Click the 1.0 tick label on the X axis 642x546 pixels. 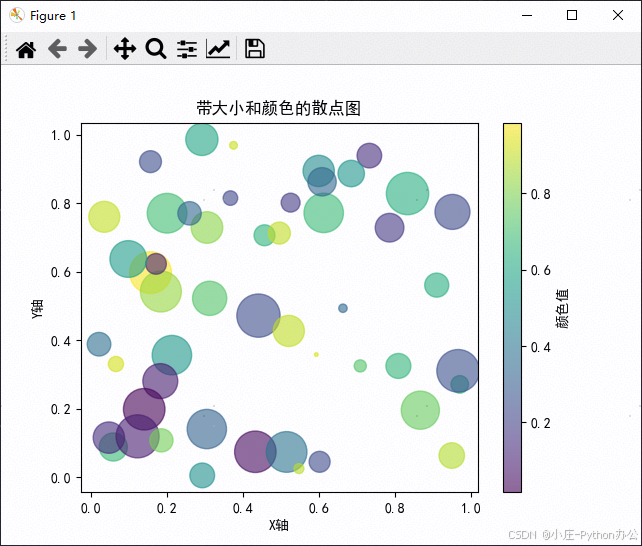(x=471, y=509)
